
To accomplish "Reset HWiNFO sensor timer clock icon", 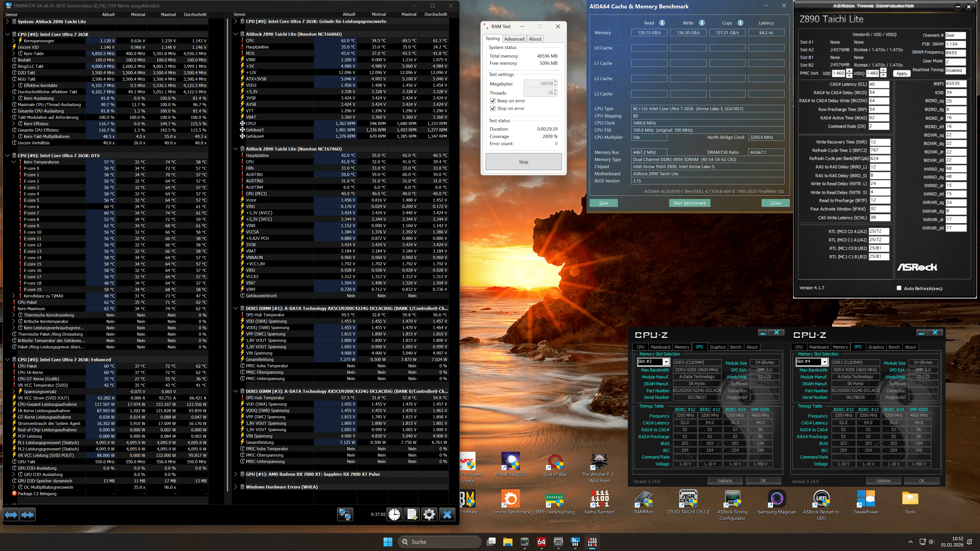I will (395, 515).
